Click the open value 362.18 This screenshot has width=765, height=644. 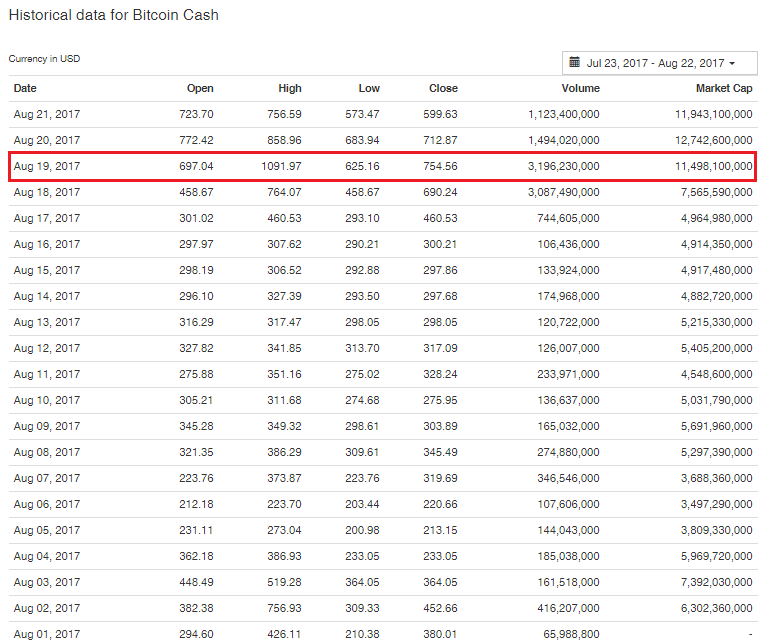point(196,556)
